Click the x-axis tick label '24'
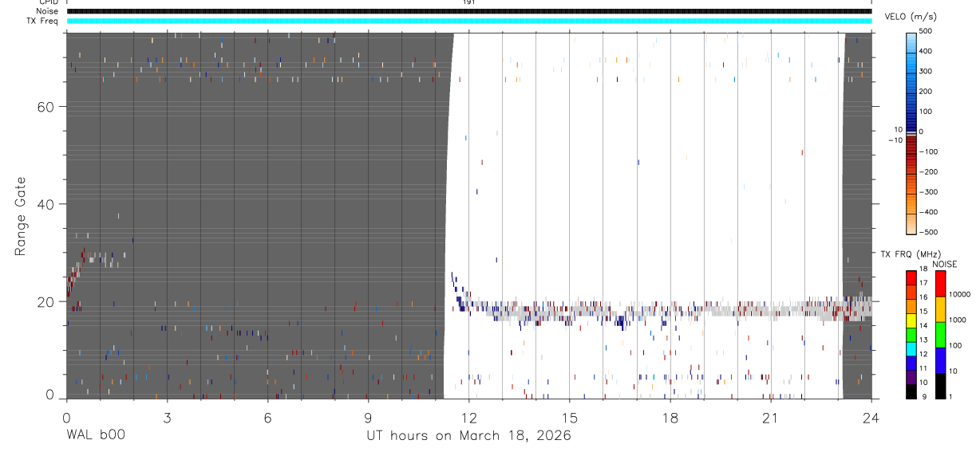 tap(871, 417)
